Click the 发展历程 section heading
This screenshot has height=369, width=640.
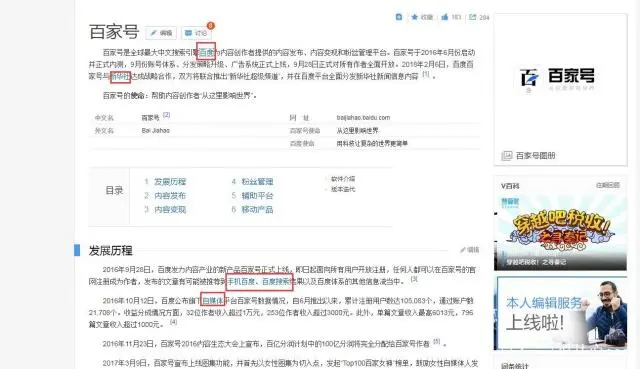pos(111,250)
